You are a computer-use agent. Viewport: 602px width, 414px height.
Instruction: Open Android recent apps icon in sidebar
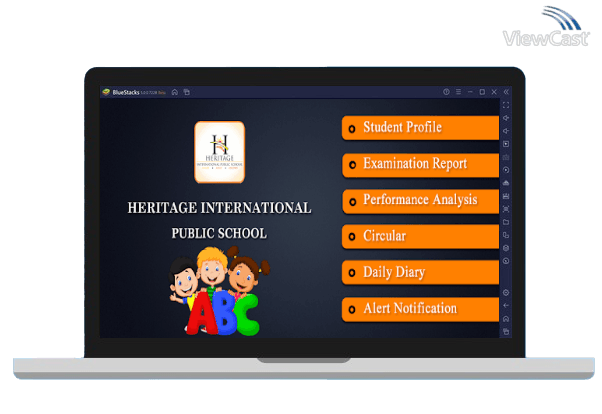tap(506, 331)
